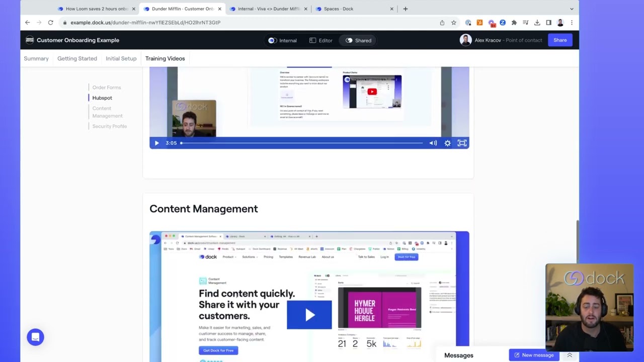Open Alex Kracov point of contact profile
644x362 pixels.
point(501,40)
